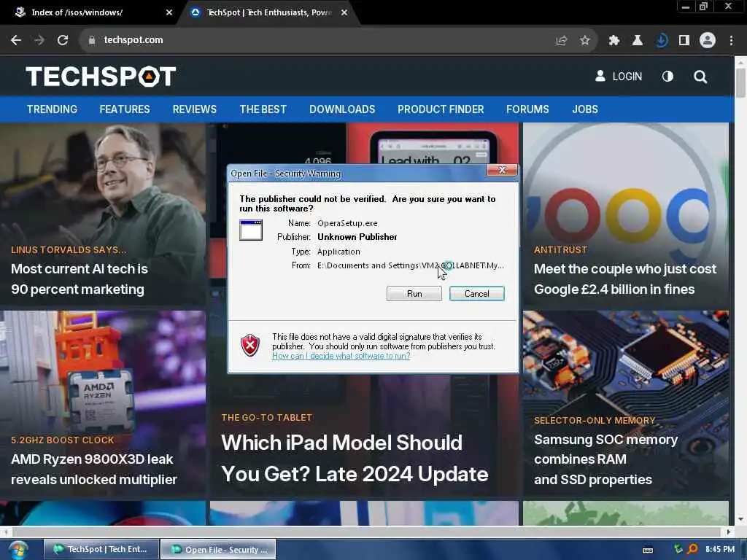The height and width of the screenshot is (560, 747).
Task: Open the Windows Start button
Action: click(x=18, y=550)
